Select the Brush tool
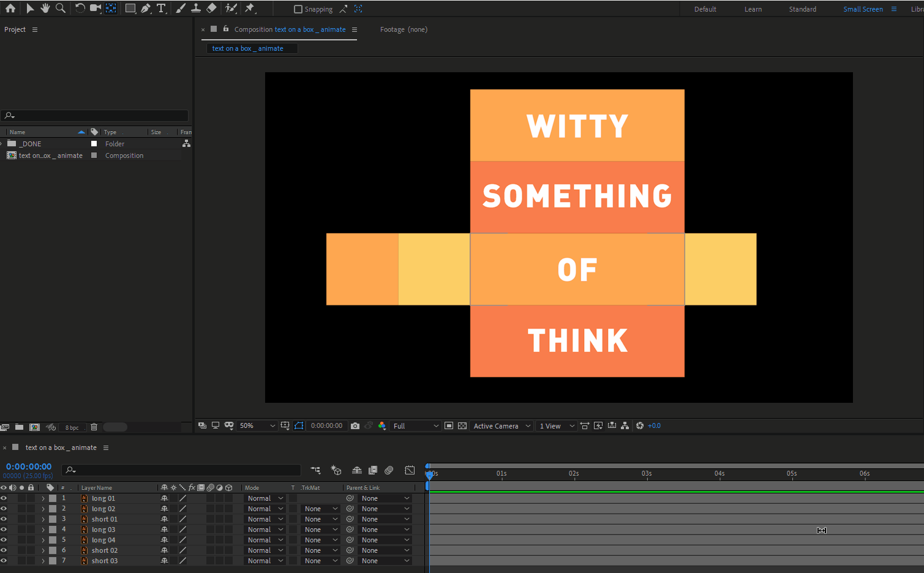The width and height of the screenshot is (924, 573). point(180,9)
